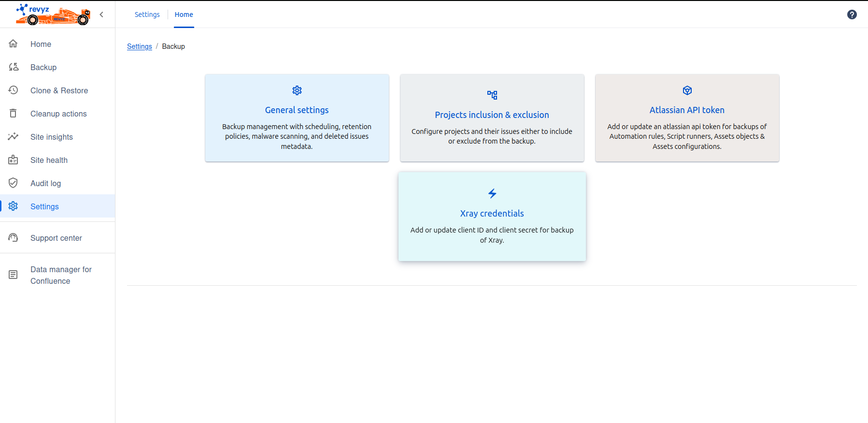Click the Backup icon in sidebar
The width and height of the screenshot is (868, 423).
(14, 67)
